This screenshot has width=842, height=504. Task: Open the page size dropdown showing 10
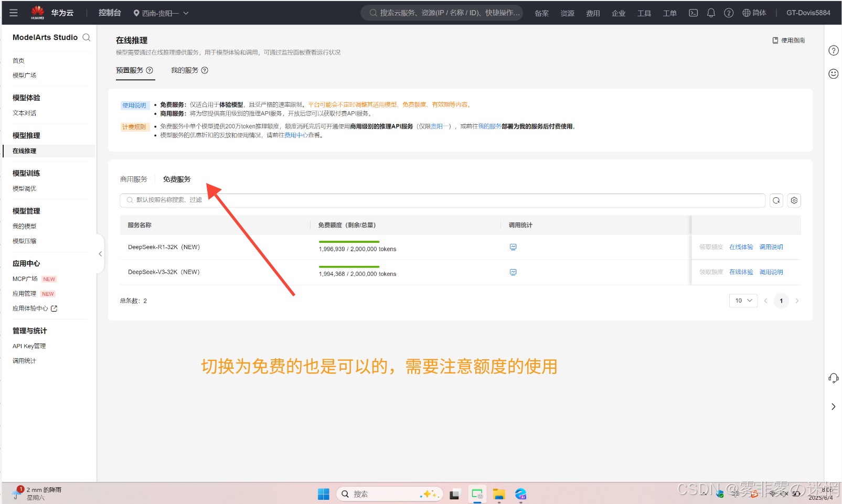(x=743, y=301)
